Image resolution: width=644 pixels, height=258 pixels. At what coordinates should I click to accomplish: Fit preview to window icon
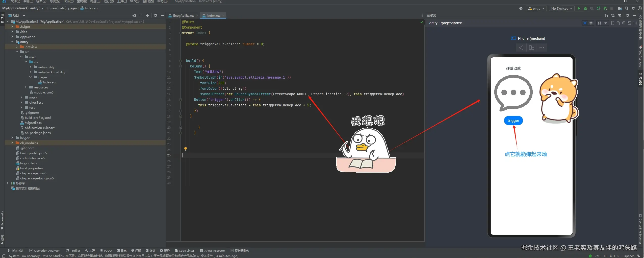coord(629,23)
